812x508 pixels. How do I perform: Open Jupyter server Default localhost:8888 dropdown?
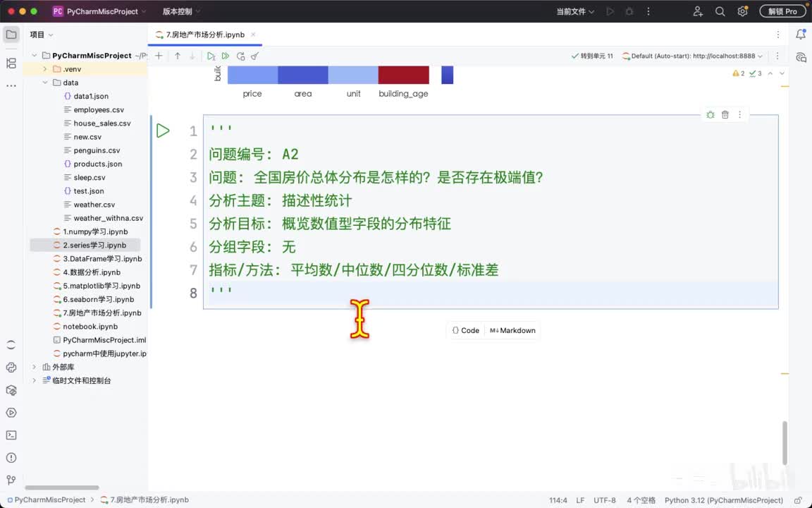[692, 56]
